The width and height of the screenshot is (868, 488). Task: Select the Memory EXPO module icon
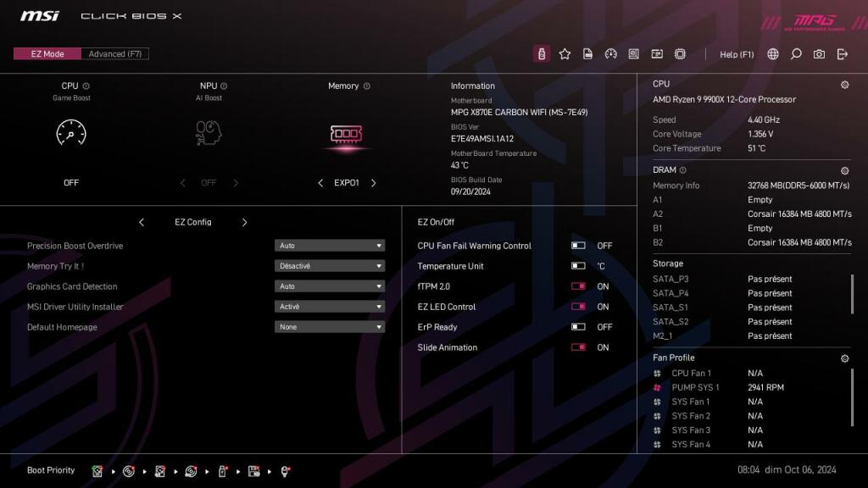tap(347, 134)
